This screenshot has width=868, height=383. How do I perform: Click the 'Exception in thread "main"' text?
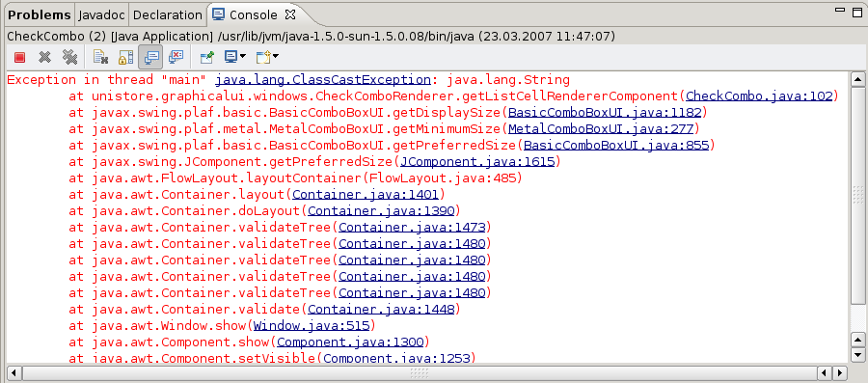[107, 80]
